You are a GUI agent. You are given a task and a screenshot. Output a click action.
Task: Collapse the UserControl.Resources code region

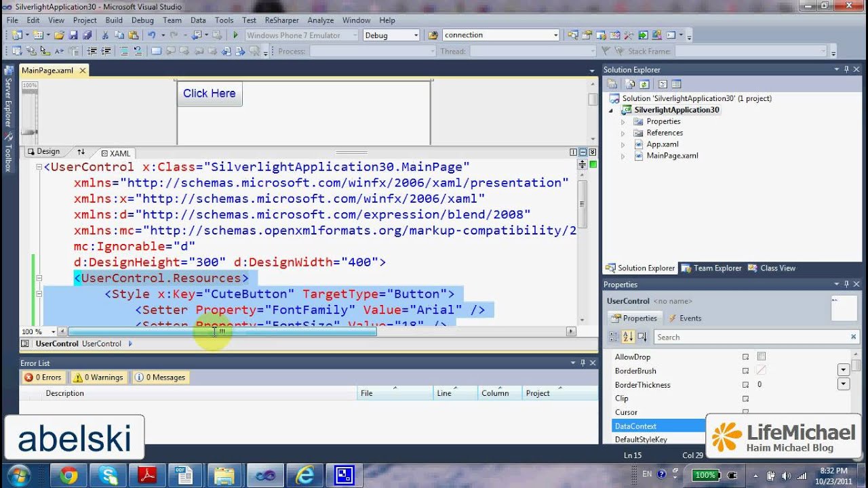[x=39, y=278]
